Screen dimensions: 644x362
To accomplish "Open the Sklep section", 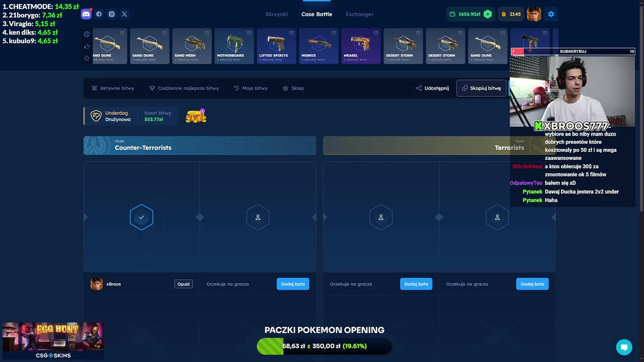I will pyautogui.click(x=293, y=88).
